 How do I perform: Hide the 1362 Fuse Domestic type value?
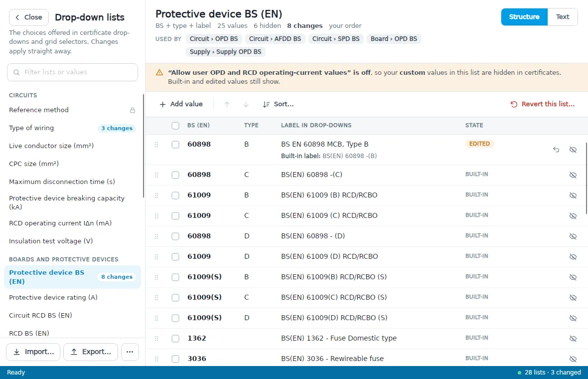click(x=573, y=339)
